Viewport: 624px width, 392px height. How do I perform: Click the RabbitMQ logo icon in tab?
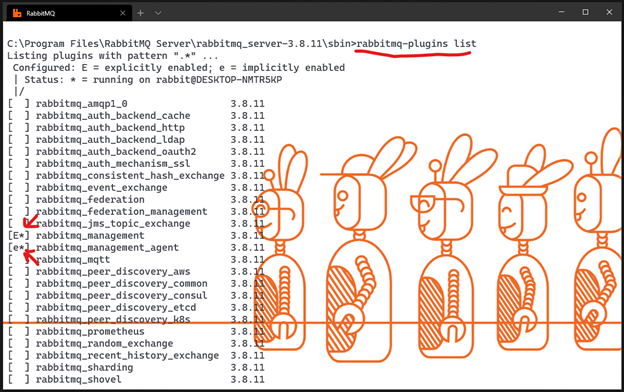click(17, 13)
